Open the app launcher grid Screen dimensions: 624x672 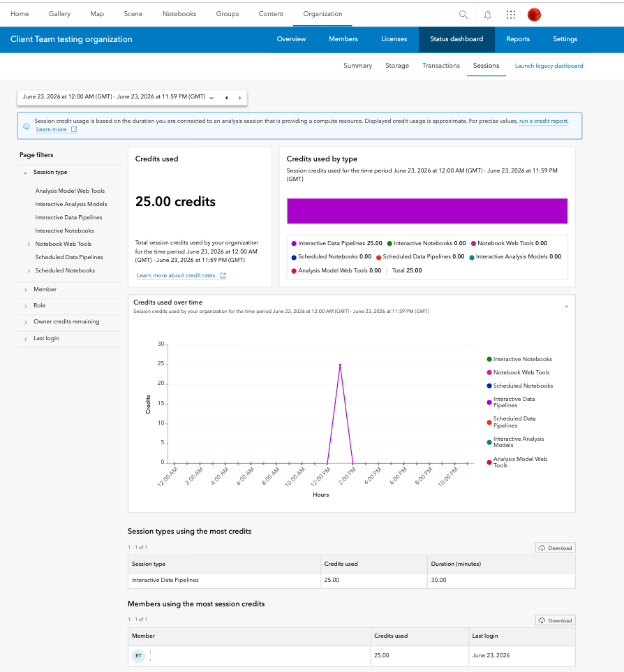point(510,15)
